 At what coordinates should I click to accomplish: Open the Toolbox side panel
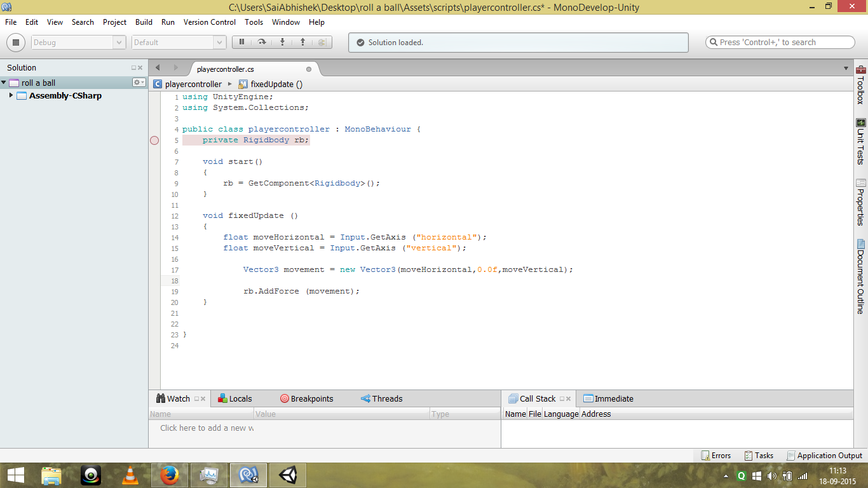click(860, 85)
